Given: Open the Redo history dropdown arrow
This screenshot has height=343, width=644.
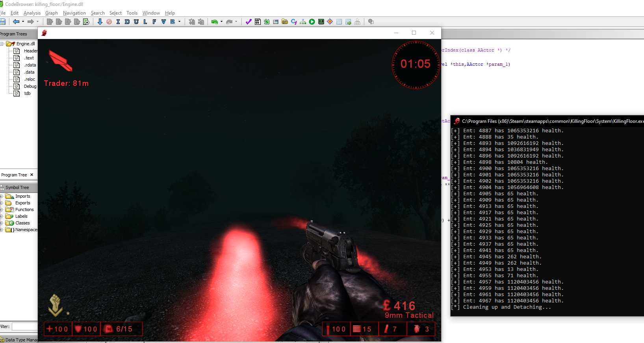Looking at the screenshot, I should point(236,22).
